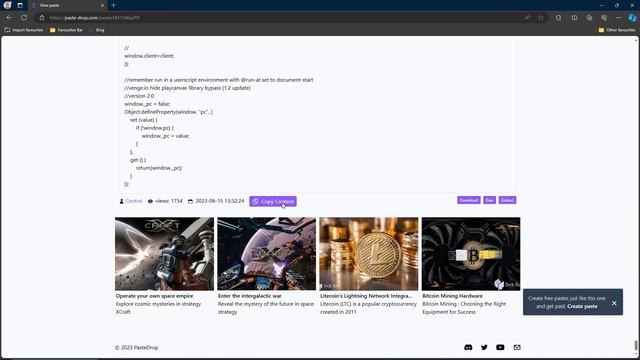Open the Other favourites folder
The width and height of the screenshot is (640, 360).
(617, 30)
